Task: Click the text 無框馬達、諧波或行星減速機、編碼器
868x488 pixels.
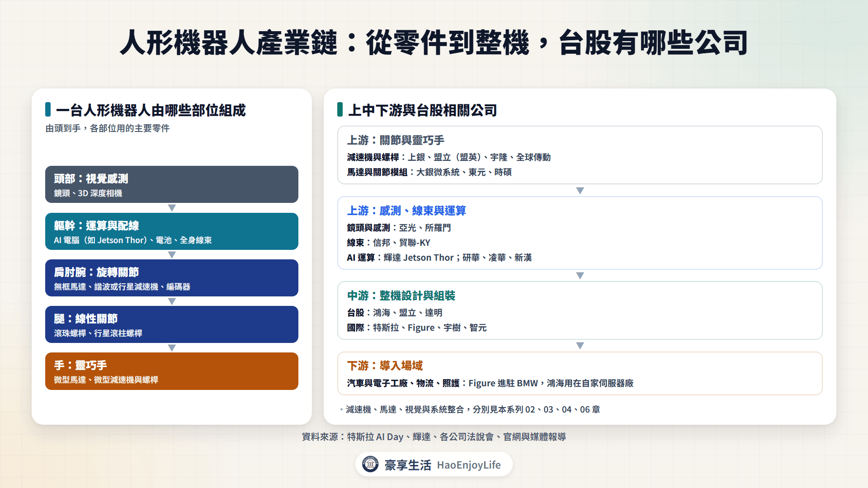Action: [122, 287]
